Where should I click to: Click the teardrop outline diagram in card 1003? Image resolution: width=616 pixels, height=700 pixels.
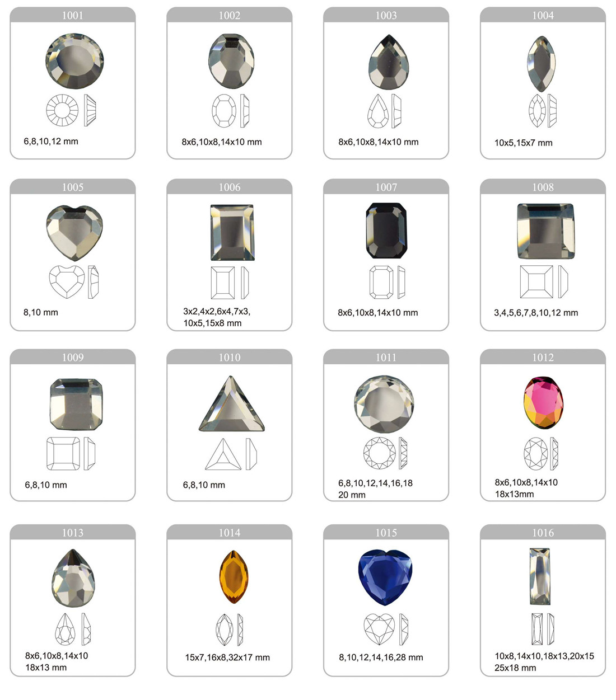[378, 111]
